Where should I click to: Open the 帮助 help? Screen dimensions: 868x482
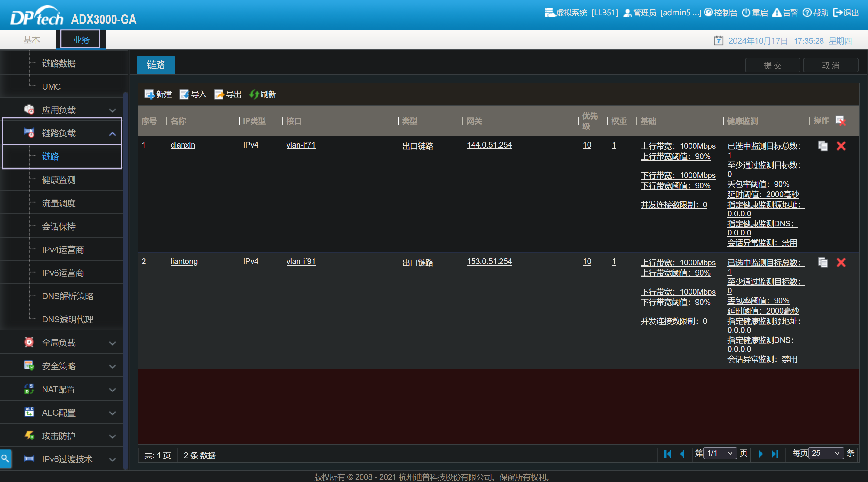click(816, 12)
